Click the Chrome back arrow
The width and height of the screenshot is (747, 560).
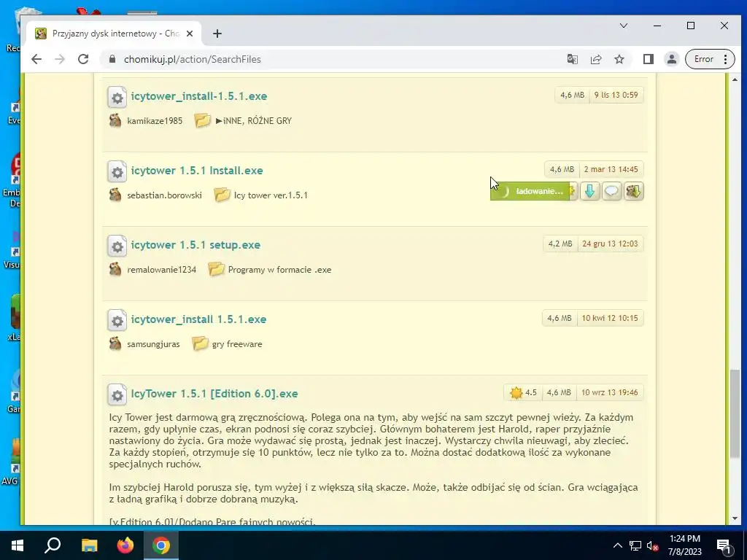coord(36,59)
